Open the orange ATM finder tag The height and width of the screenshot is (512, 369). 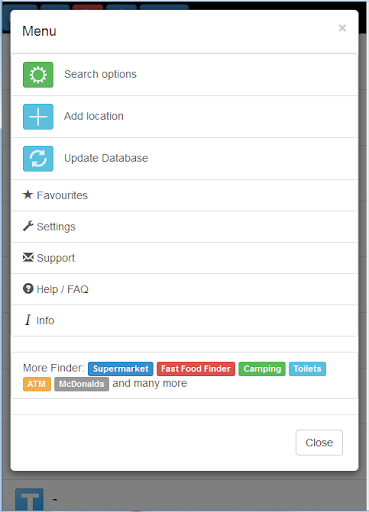[x=37, y=384]
